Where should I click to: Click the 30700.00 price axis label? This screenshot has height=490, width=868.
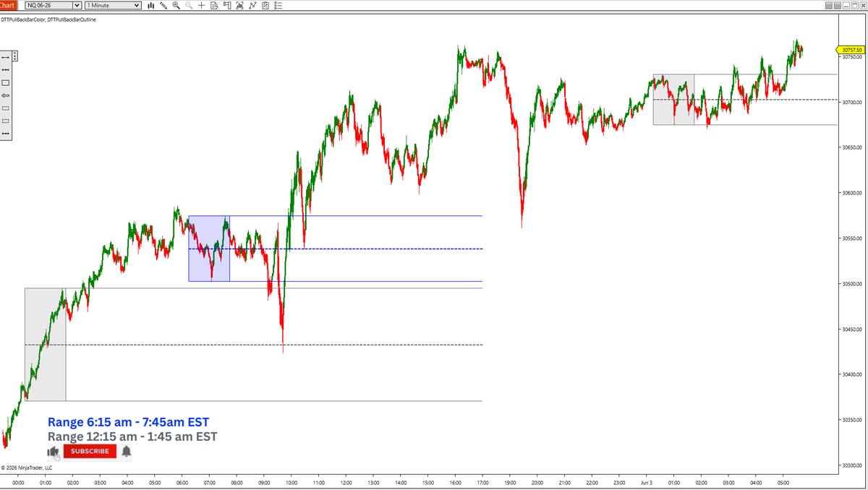tap(853, 103)
